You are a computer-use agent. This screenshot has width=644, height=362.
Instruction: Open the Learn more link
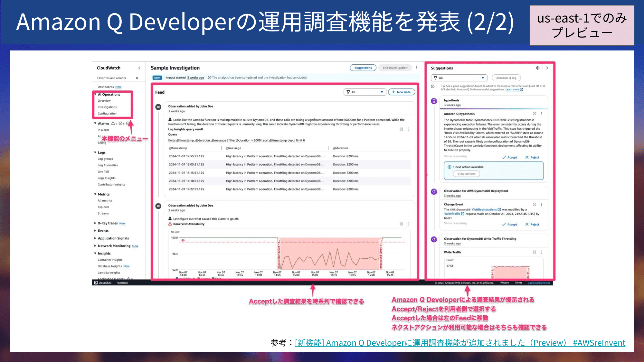pos(514,89)
